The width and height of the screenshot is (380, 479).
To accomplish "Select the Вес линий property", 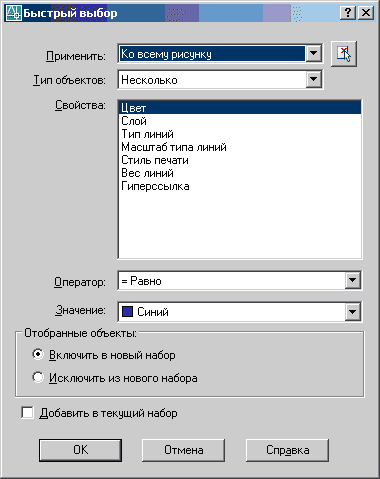I will pos(240,173).
